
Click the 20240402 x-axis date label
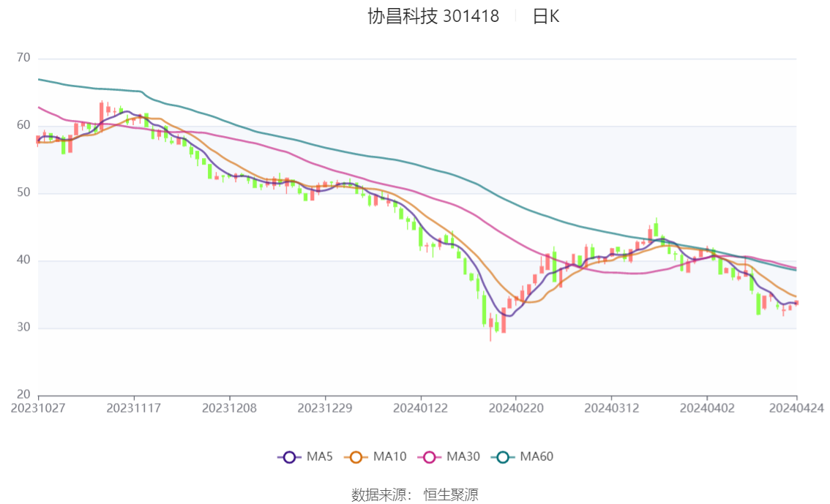pyautogui.click(x=706, y=407)
